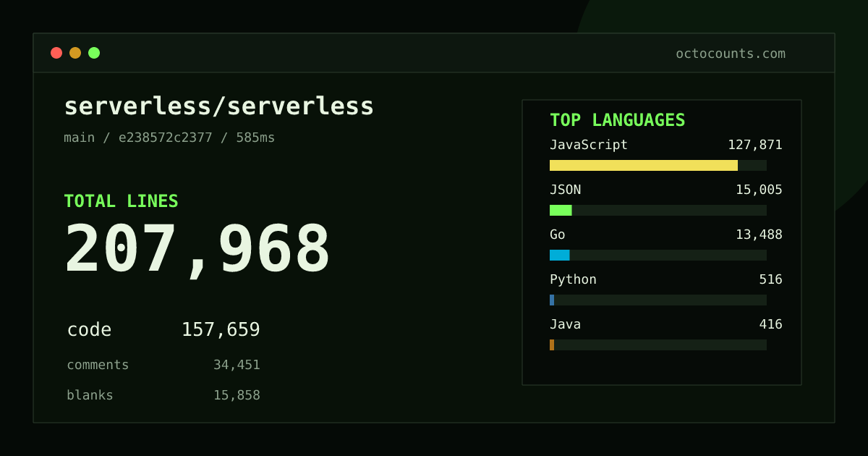Click the yellow window dot
This screenshot has height=456, width=868.
pyautogui.click(x=75, y=53)
